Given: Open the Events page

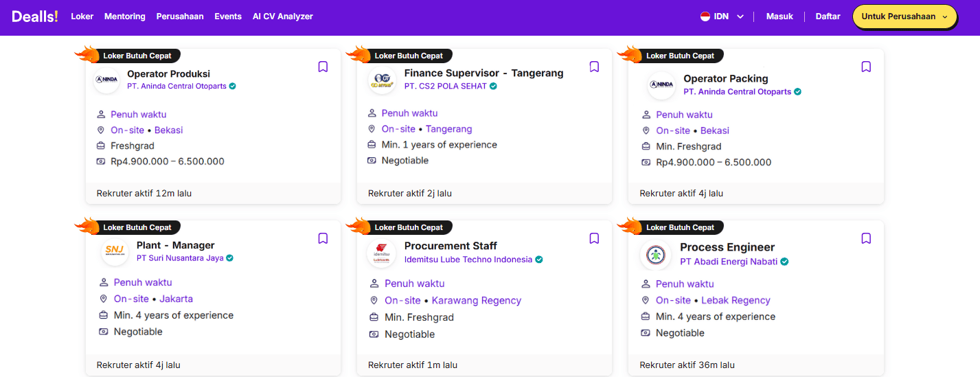Looking at the screenshot, I should point(228,16).
